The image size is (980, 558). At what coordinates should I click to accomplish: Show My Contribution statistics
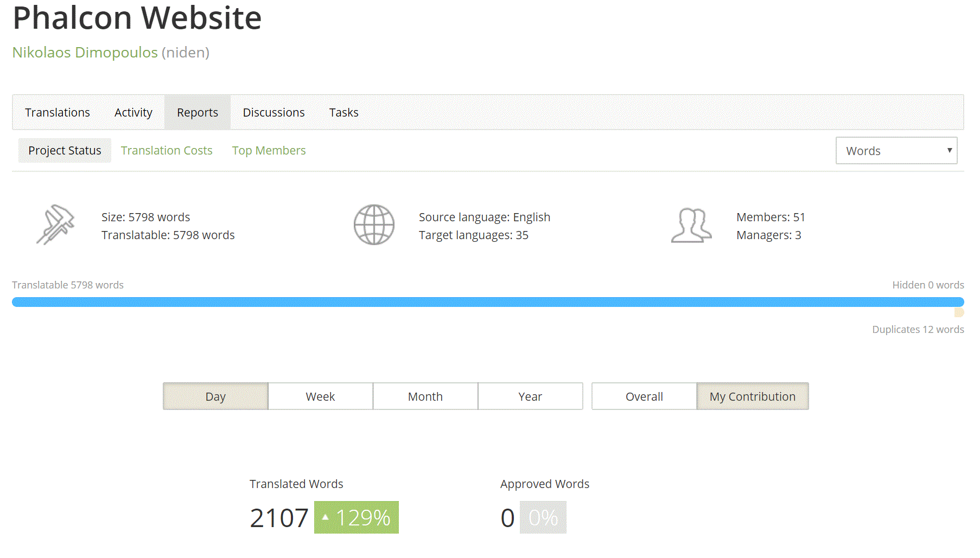click(x=753, y=396)
